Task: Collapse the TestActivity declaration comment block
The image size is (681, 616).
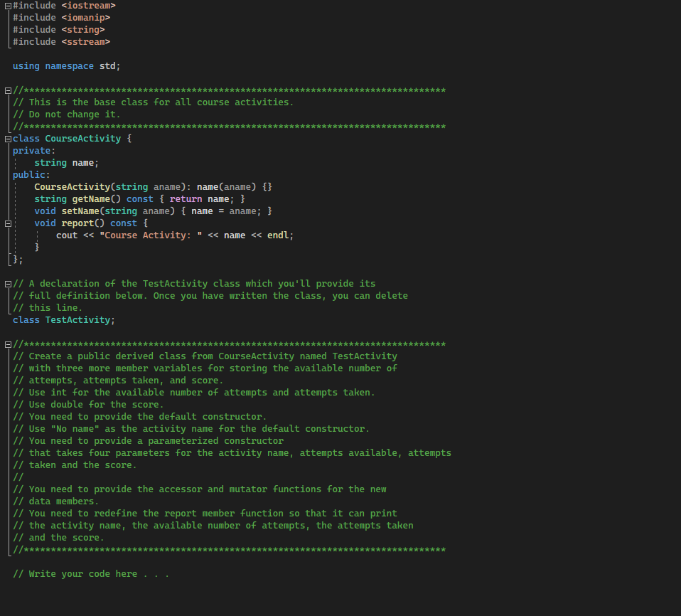Action: pyautogui.click(x=6, y=283)
